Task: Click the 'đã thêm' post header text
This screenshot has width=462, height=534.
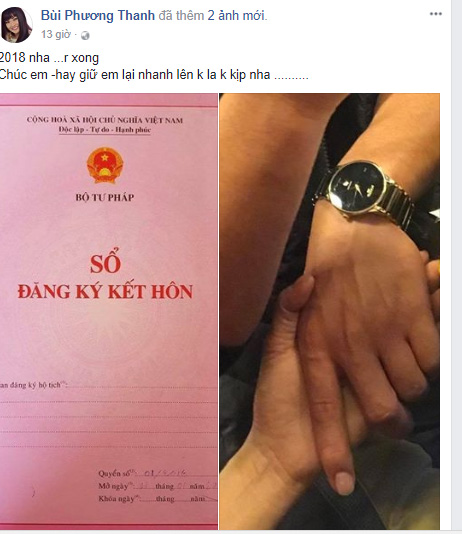Action: coord(181,16)
